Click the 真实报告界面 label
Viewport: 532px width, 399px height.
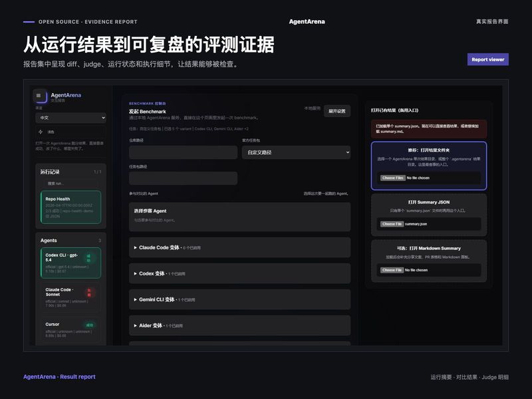click(x=492, y=21)
